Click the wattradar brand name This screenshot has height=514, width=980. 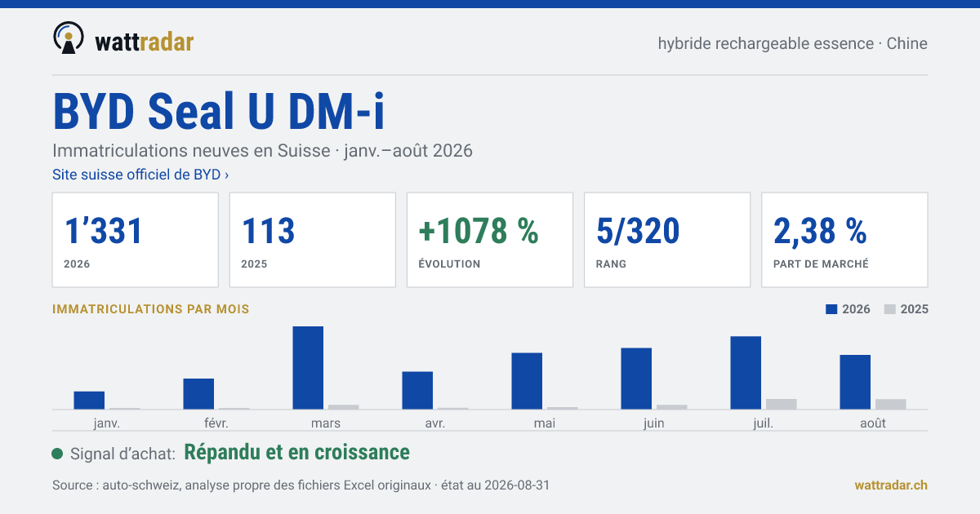coord(144,42)
